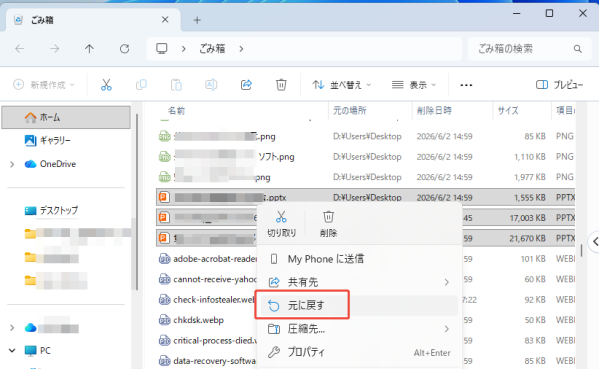This screenshot has width=599, height=369.
Task: Select the 85 KB png file row
Action: tap(366, 136)
